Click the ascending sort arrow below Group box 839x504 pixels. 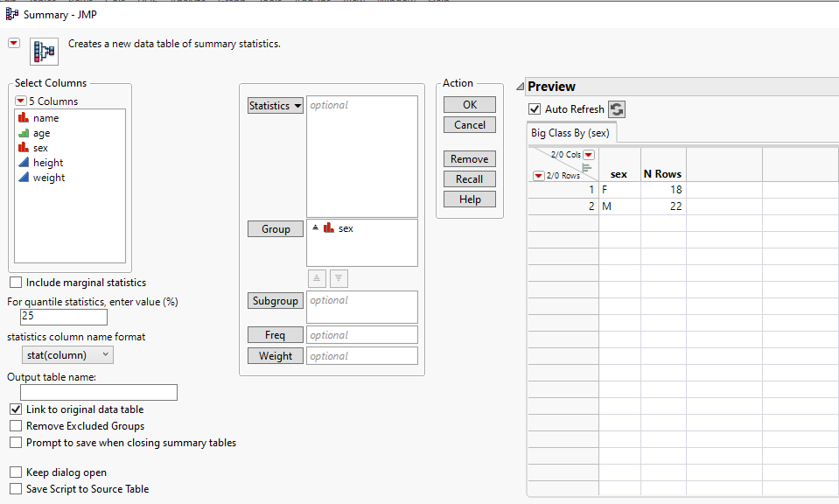(318, 278)
